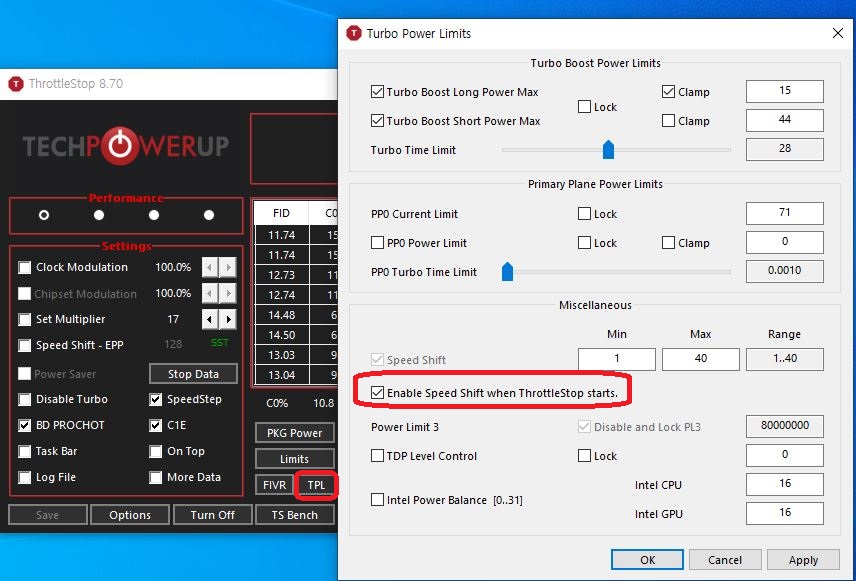This screenshot has width=856, height=581.
Task: Click the Intel CPU power balance field
Action: tap(784, 484)
